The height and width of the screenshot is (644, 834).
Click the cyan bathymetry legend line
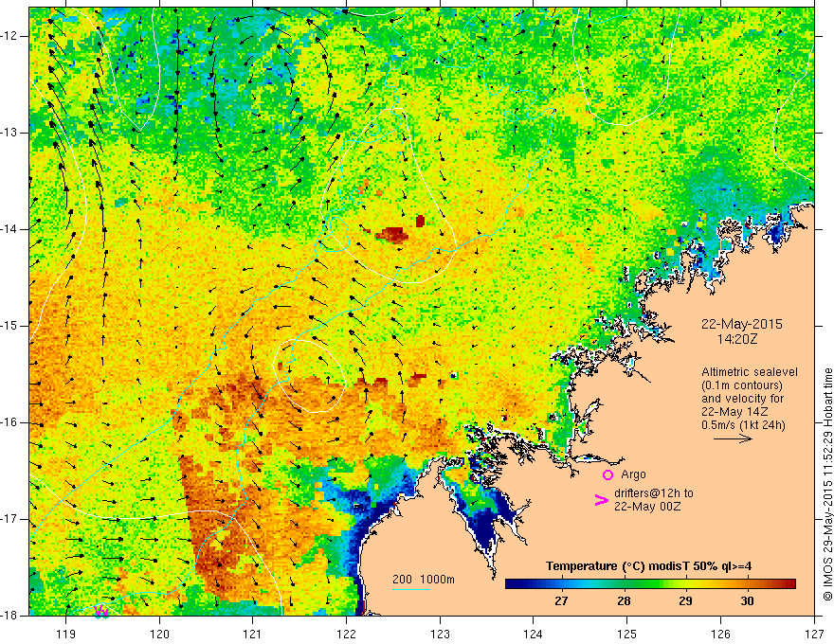pos(411,589)
